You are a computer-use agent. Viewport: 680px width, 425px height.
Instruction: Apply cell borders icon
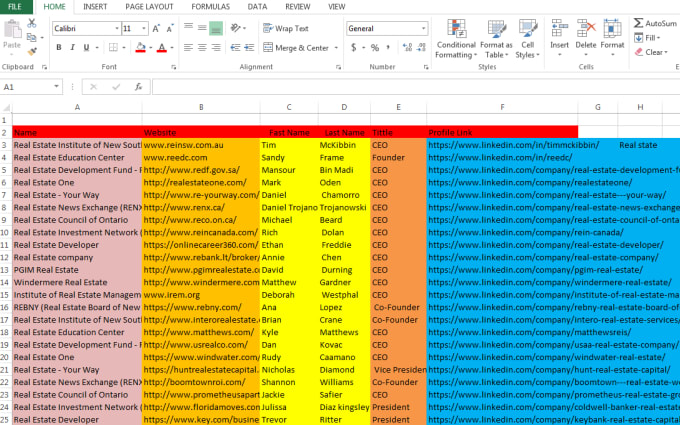pyautogui.click(x=113, y=48)
